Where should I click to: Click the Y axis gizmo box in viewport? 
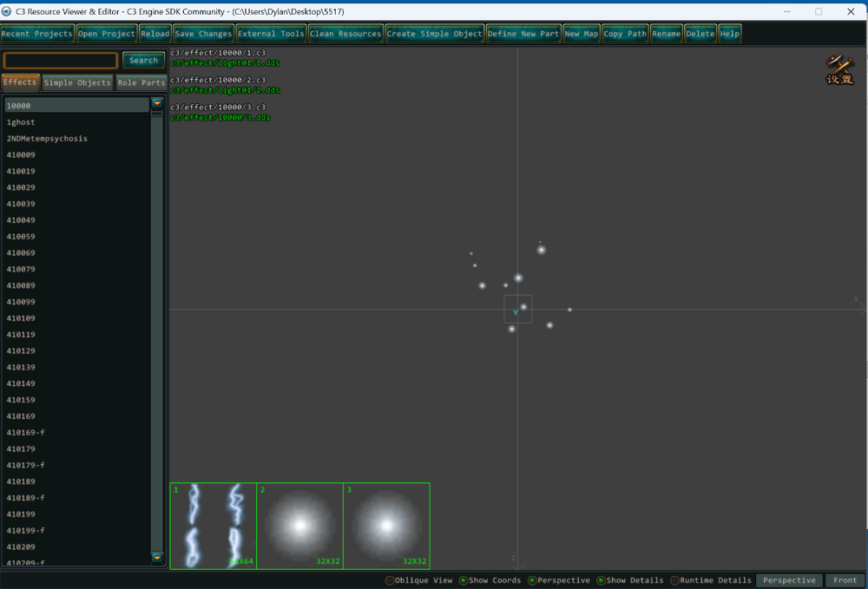point(517,310)
